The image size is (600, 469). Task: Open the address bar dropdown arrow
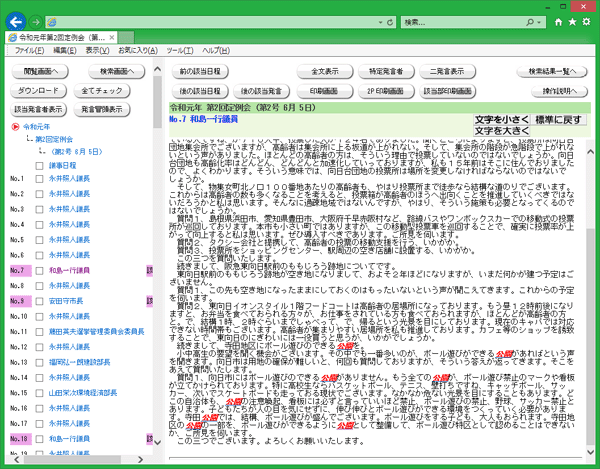pos(380,22)
